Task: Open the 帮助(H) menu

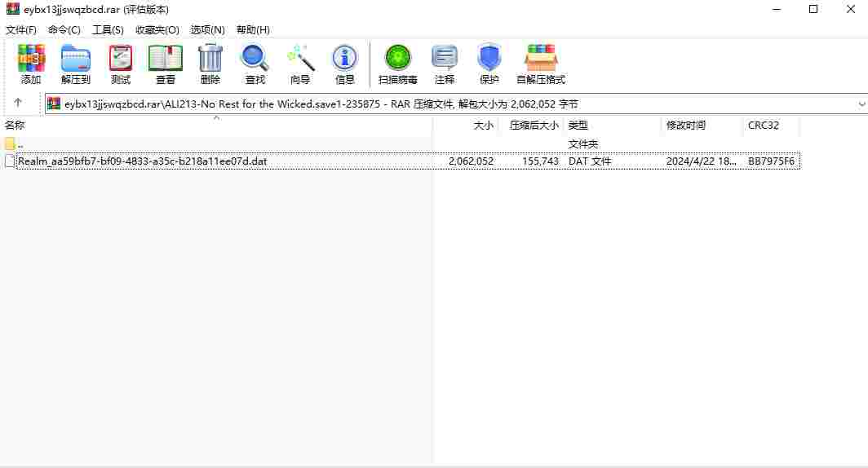Action: 253,30
